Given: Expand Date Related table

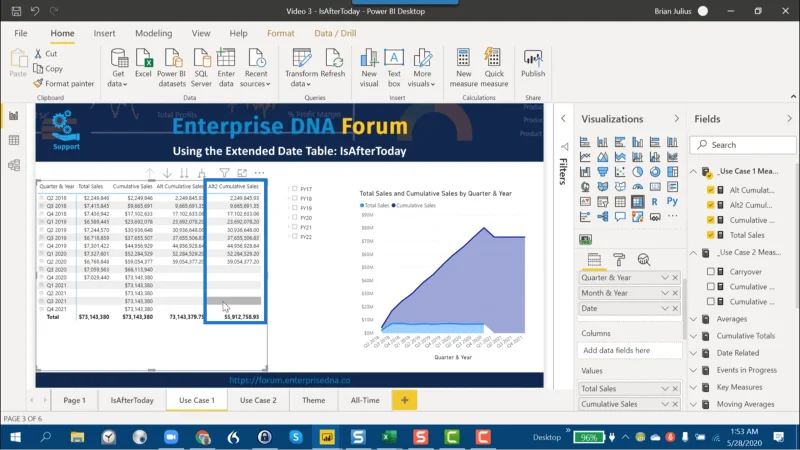Looking at the screenshot, I should pyautogui.click(x=693, y=353).
